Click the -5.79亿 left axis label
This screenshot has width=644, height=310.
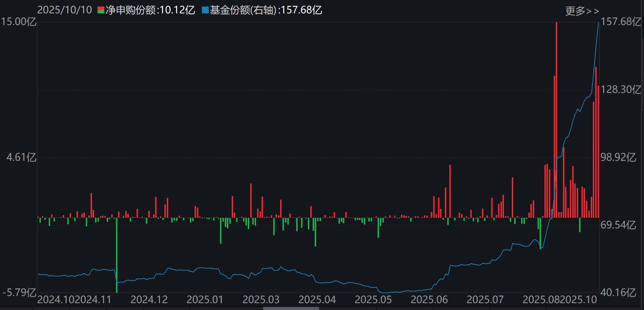coord(19,293)
